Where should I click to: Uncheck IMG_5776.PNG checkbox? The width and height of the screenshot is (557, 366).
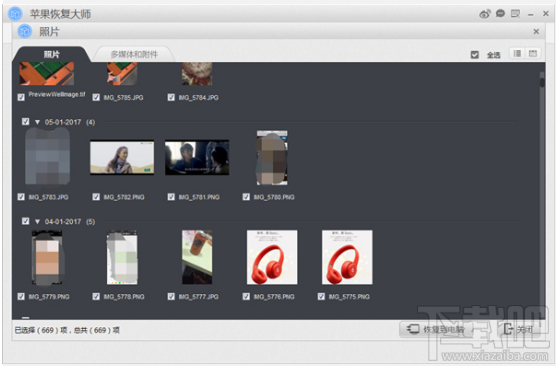246,296
